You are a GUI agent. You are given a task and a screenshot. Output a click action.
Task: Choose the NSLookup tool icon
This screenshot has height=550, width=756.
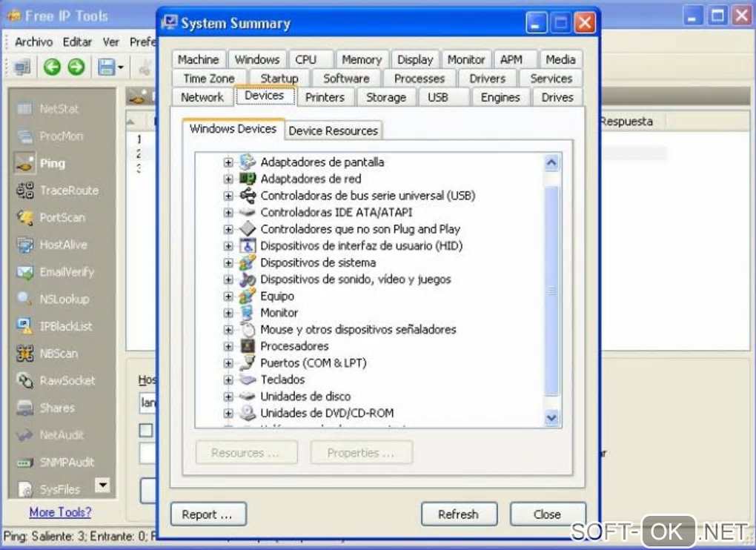[24, 299]
